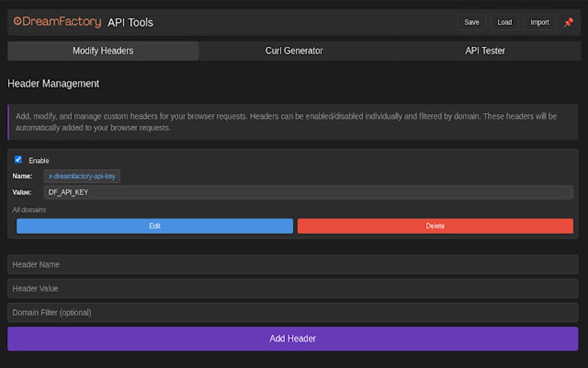Click the All domains label

click(x=29, y=210)
